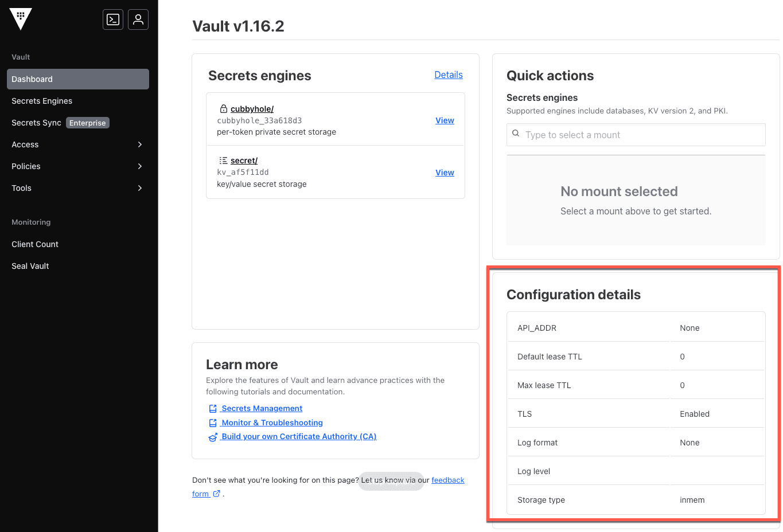Open the secret/ engine name link
This screenshot has height=532, width=783.
click(x=244, y=161)
